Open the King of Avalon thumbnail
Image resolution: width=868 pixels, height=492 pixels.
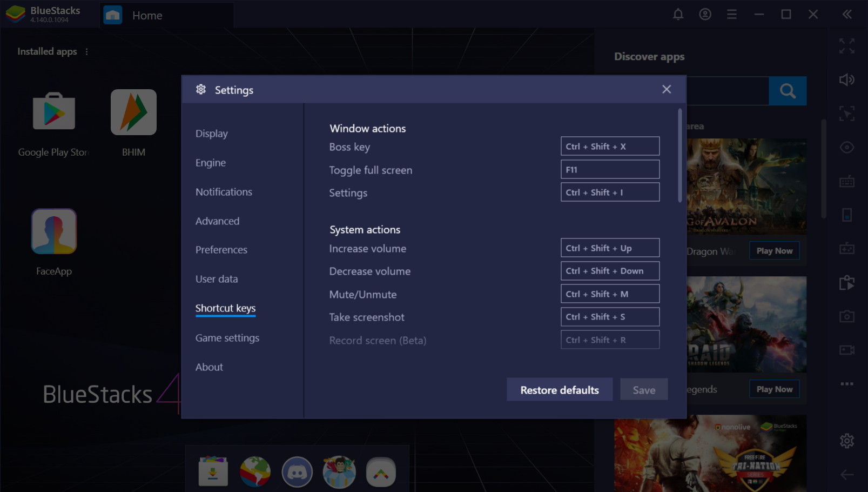746,186
